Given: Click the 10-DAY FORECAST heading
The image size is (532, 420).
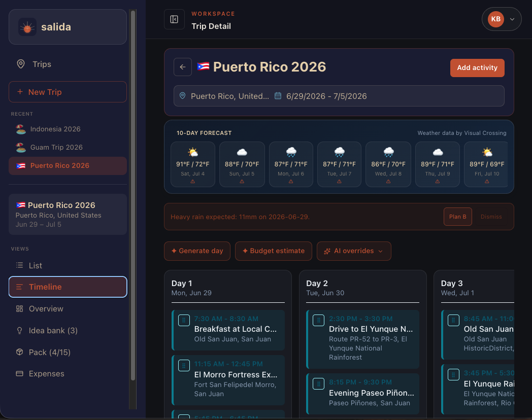Looking at the screenshot, I should [204, 133].
